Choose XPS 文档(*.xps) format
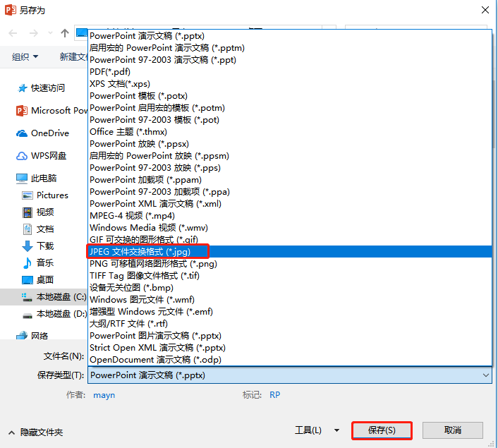The width and height of the screenshot is (498, 448). click(290, 84)
